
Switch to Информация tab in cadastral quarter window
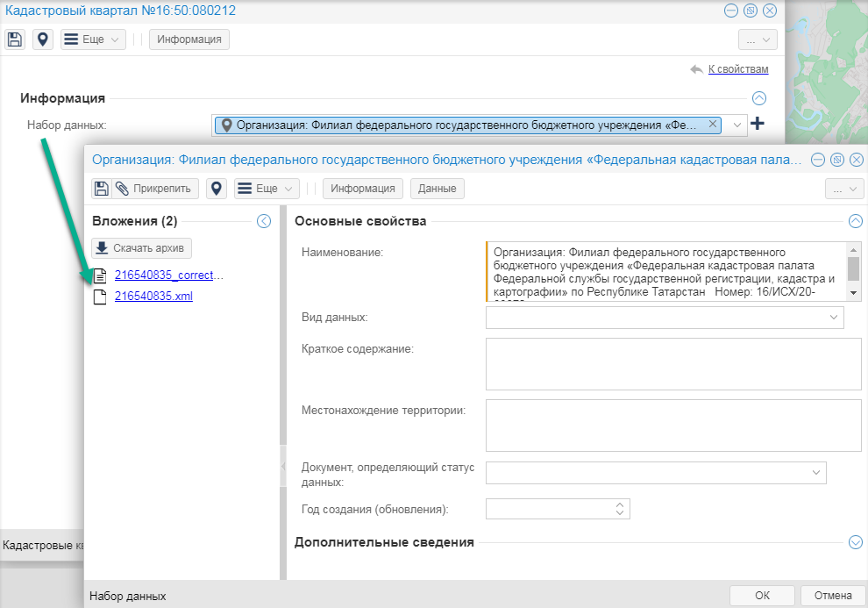point(189,39)
